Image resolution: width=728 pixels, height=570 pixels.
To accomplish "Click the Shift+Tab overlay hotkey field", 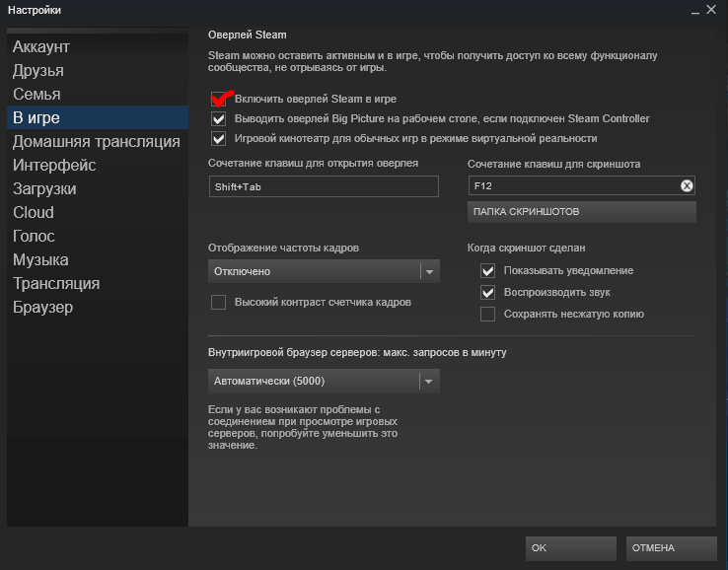I will pos(324,186).
